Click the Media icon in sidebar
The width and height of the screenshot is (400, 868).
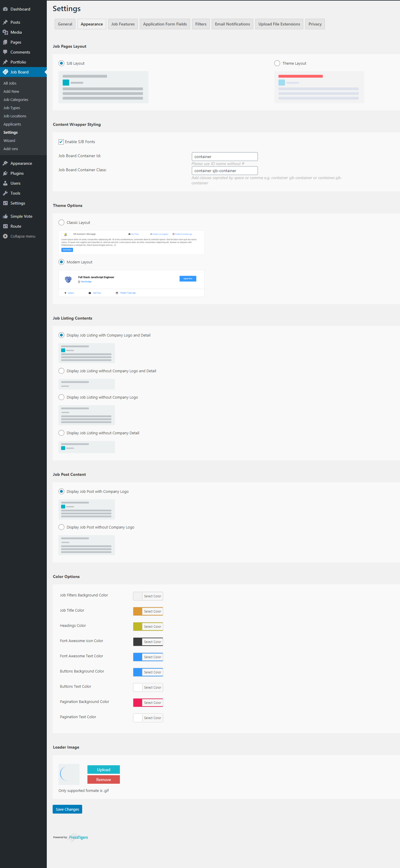(x=5, y=32)
